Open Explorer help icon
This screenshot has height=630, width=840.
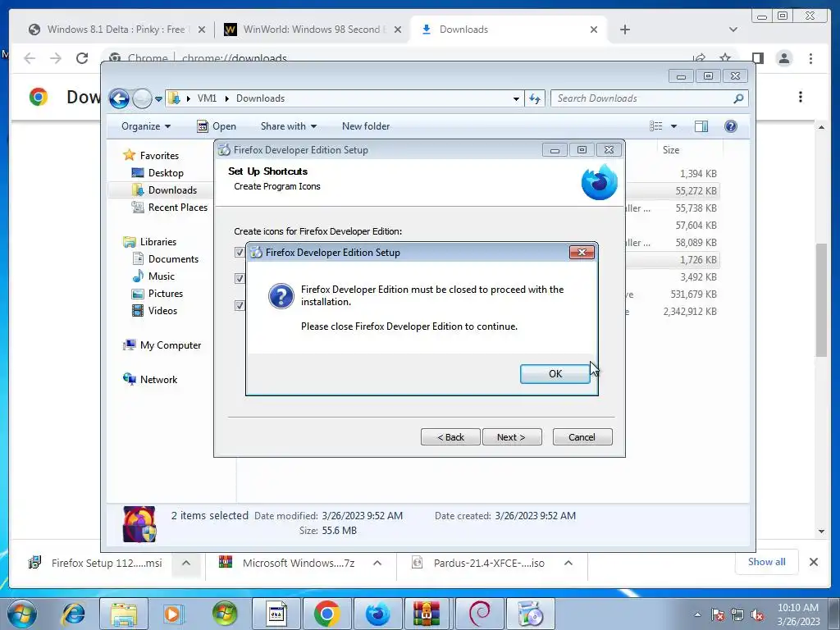click(x=731, y=126)
